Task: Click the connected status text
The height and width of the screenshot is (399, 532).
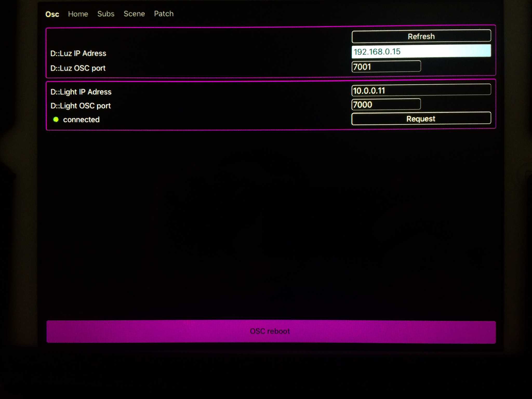Action: point(81,119)
